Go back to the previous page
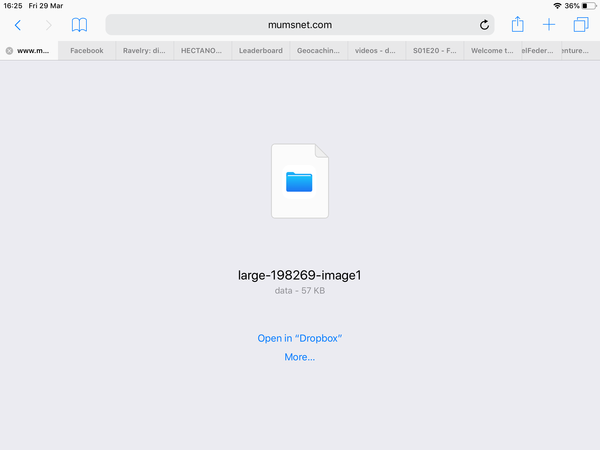 tap(18, 25)
